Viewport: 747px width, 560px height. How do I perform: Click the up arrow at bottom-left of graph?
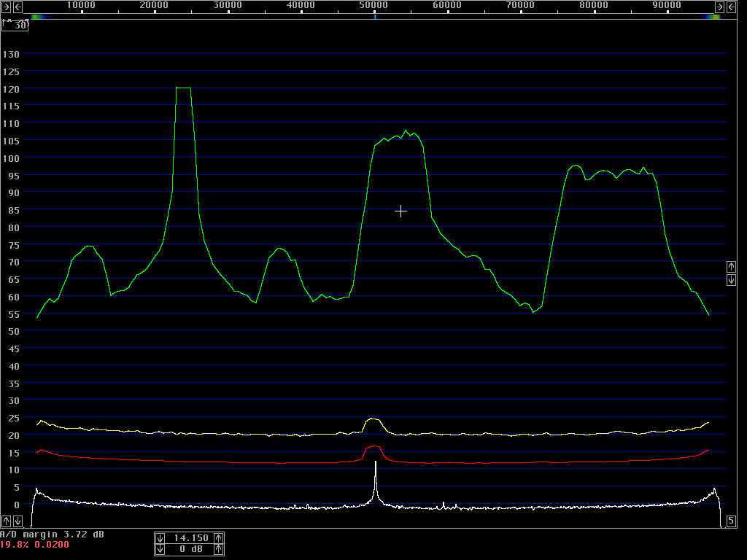[6, 521]
